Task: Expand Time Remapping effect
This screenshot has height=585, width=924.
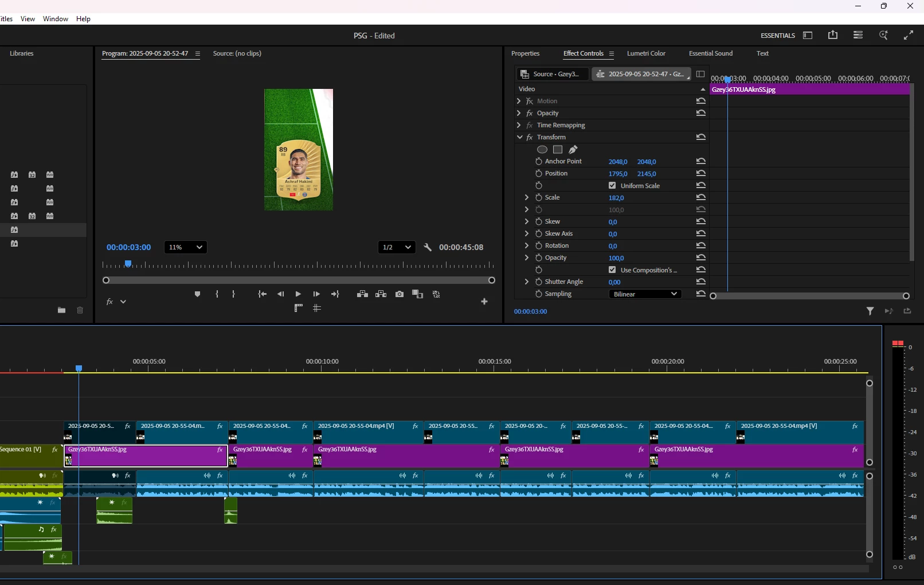Action: click(519, 125)
